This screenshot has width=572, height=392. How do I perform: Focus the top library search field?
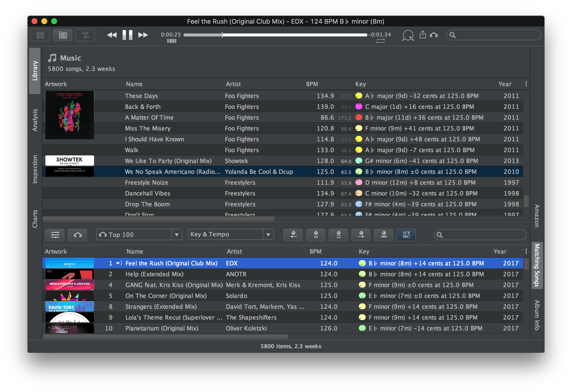point(493,35)
